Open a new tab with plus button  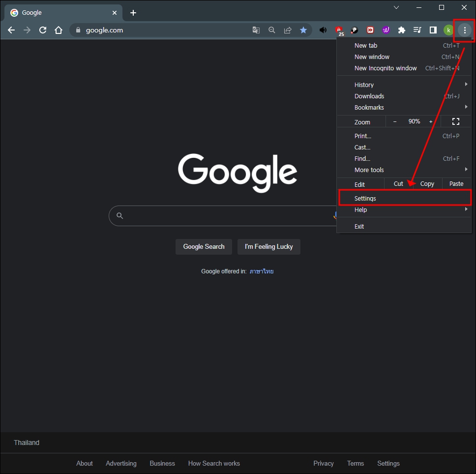[x=133, y=13]
